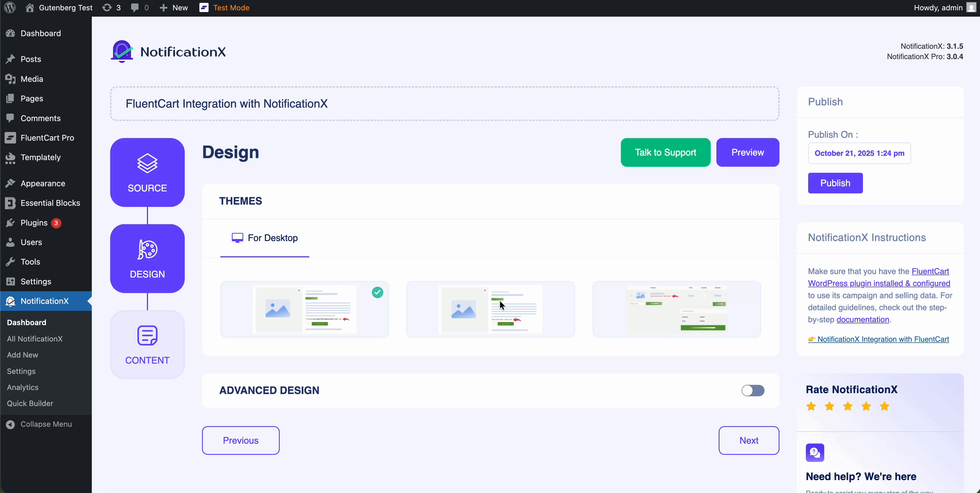Image resolution: width=980 pixels, height=493 pixels.
Task: Open Templately from the sidebar
Action: (40, 158)
